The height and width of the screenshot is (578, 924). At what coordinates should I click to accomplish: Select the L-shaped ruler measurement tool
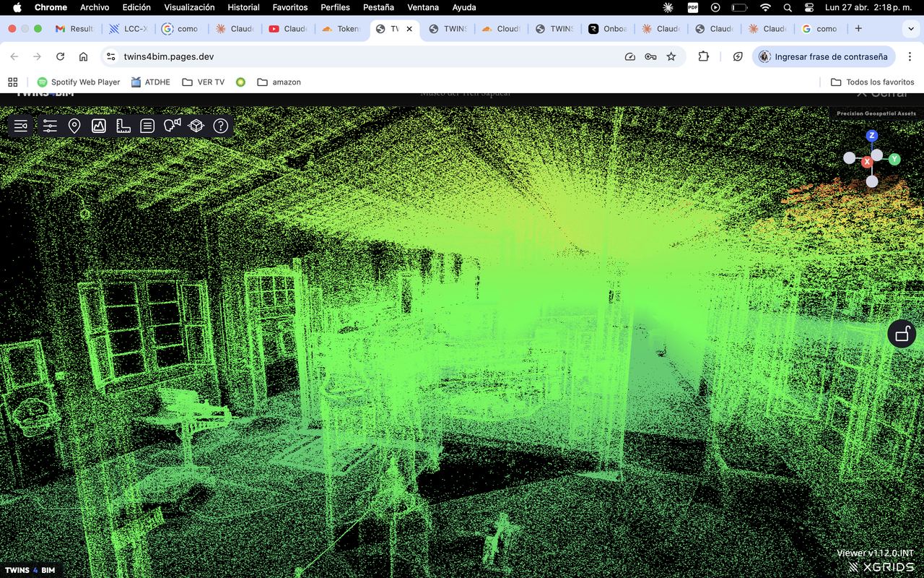click(123, 126)
